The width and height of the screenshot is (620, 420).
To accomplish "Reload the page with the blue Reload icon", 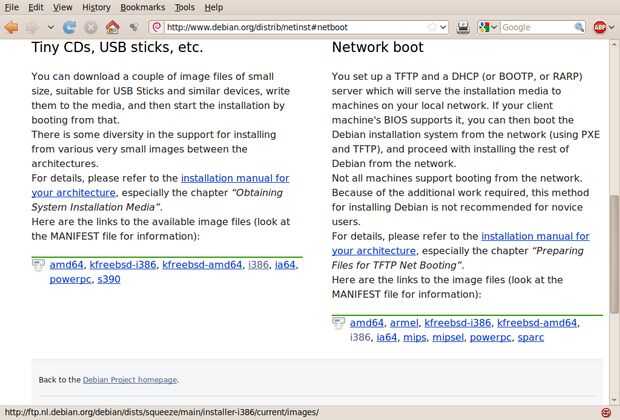I will [x=70, y=27].
